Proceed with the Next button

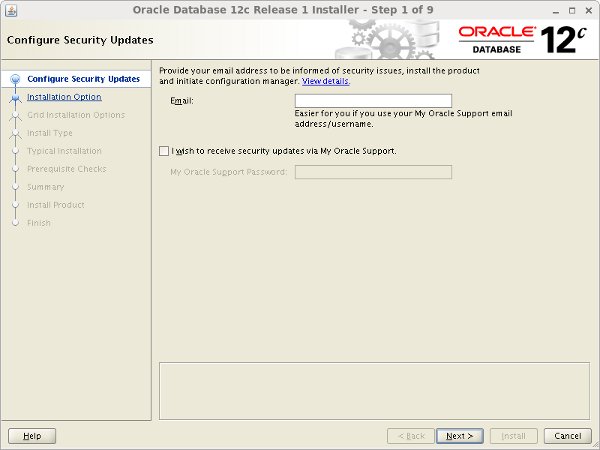(x=460, y=436)
